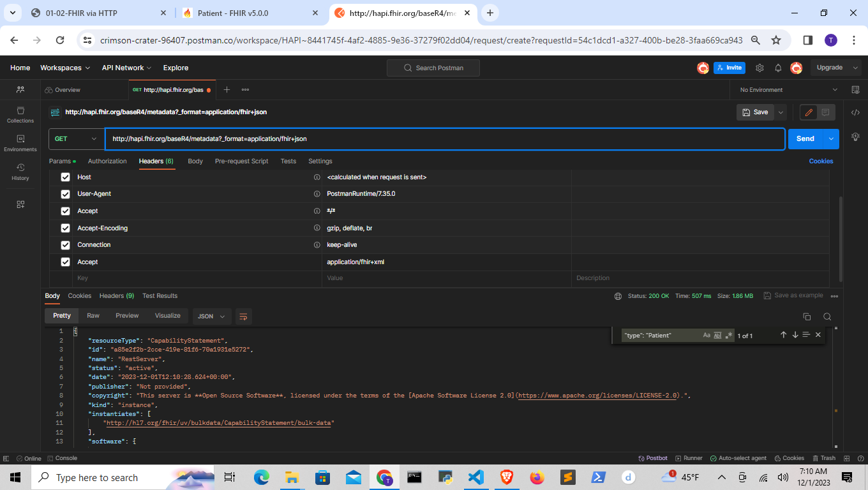The height and width of the screenshot is (490, 868).
Task: Open the code snippet panel icon
Action: click(856, 112)
